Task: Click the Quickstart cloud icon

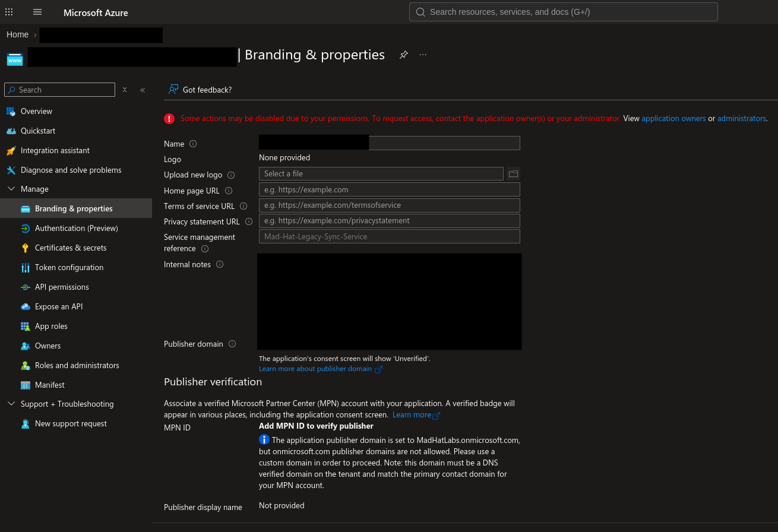Action: [11, 131]
